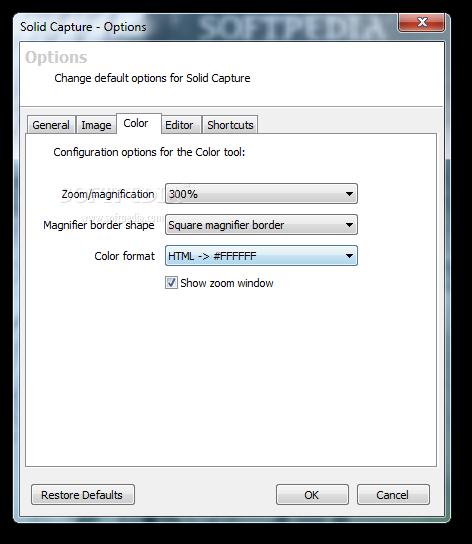
Task: Click the 300% value in zoom combo box
Action: coord(183,194)
